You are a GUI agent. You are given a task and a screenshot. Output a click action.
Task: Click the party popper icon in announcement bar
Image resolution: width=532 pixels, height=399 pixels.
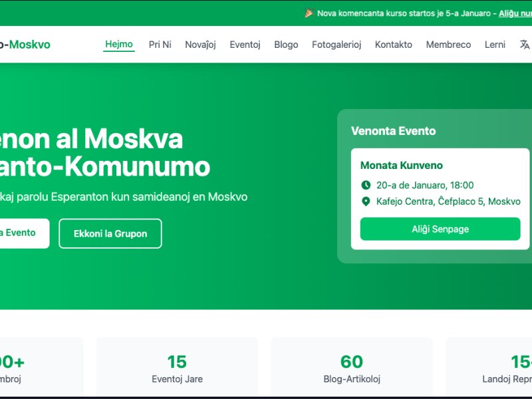309,13
